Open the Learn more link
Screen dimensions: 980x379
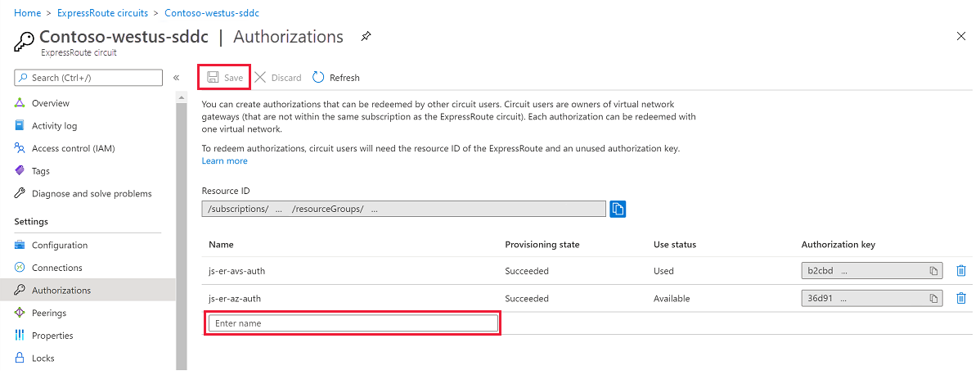coord(224,161)
